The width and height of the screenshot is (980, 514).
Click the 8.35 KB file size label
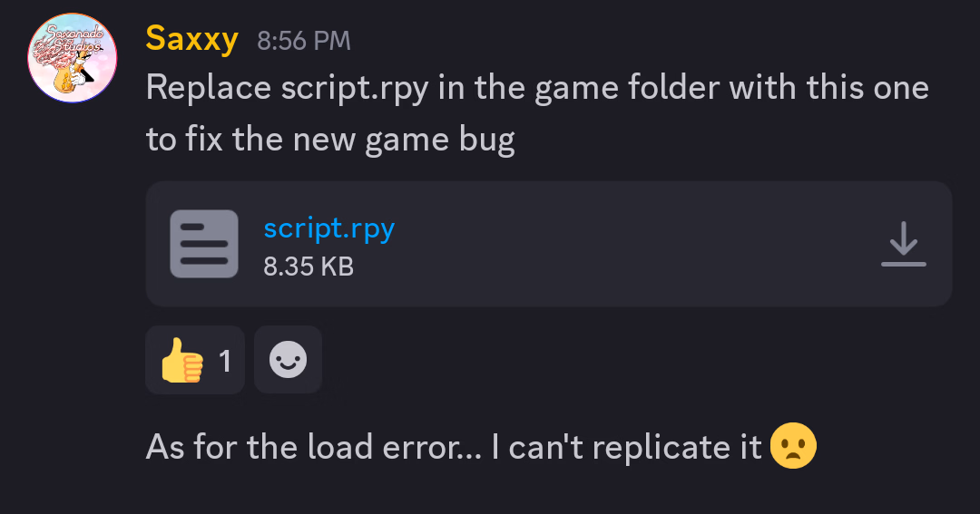[309, 267]
